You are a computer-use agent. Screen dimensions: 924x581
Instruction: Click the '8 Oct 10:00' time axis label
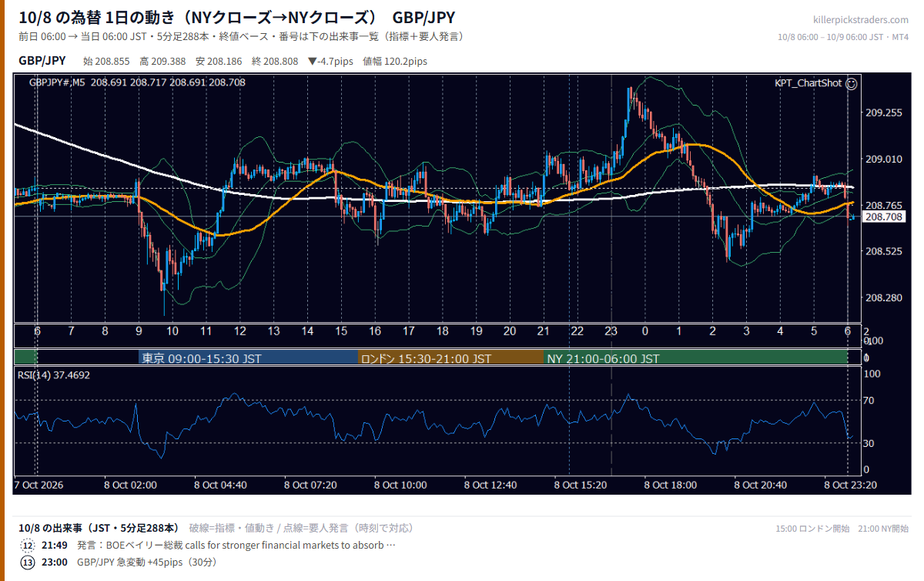[x=400, y=485]
